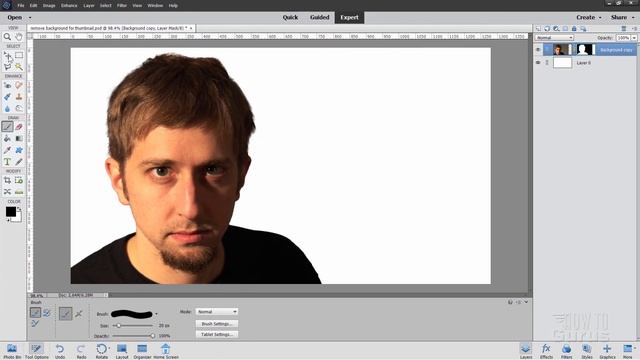The height and width of the screenshot is (360, 640).
Task: Expand the Share dropdown
Action: coord(622,17)
